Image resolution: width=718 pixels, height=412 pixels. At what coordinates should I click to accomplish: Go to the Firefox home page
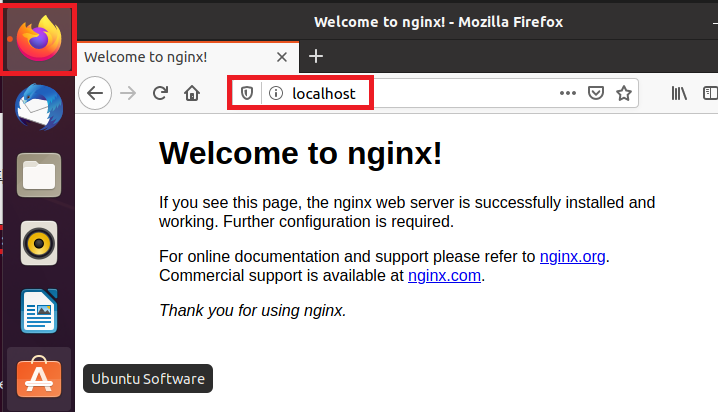[x=192, y=93]
